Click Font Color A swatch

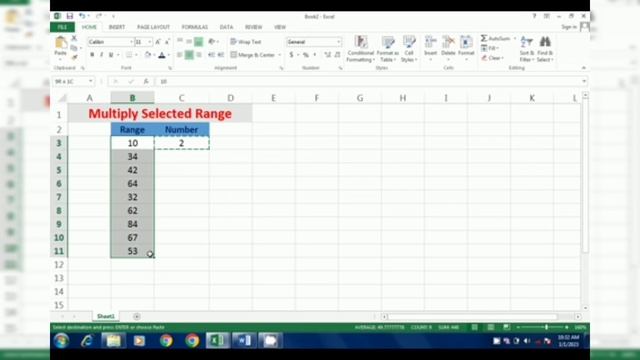tap(162, 55)
